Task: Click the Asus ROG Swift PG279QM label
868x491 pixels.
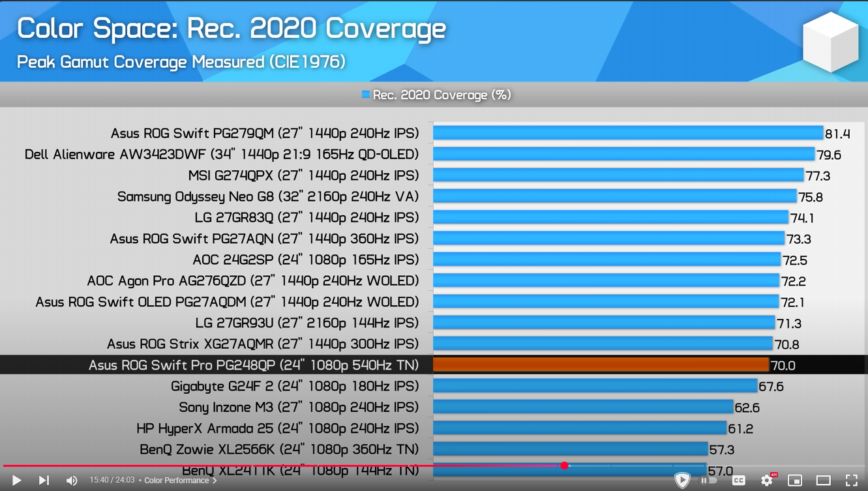Action: point(265,133)
